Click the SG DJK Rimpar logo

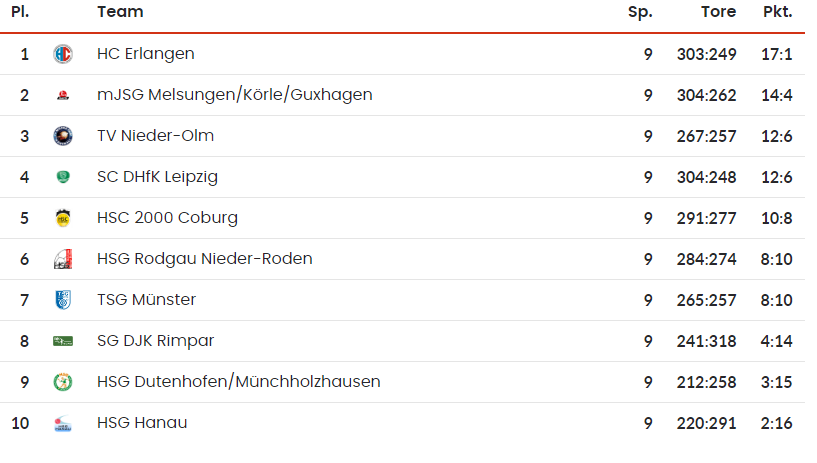coord(63,341)
